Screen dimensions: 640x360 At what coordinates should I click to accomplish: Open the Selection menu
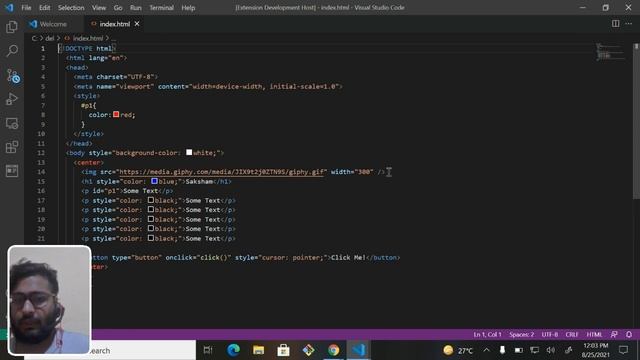click(71, 8)
